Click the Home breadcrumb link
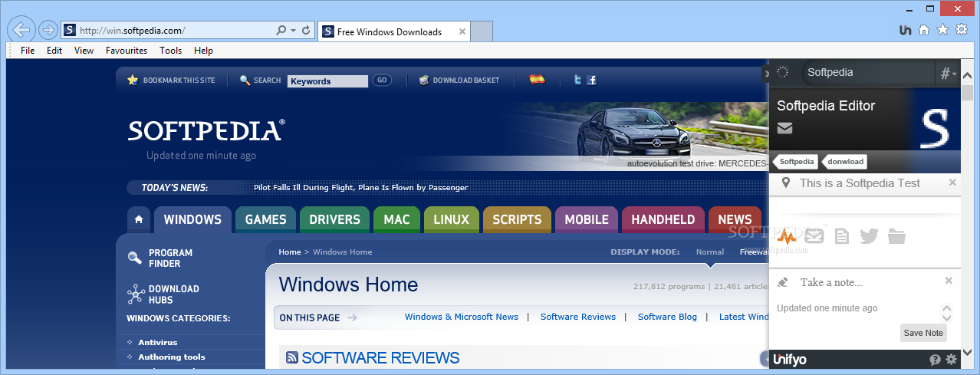This screenshot has width=980, height=375. coord(290,252)
